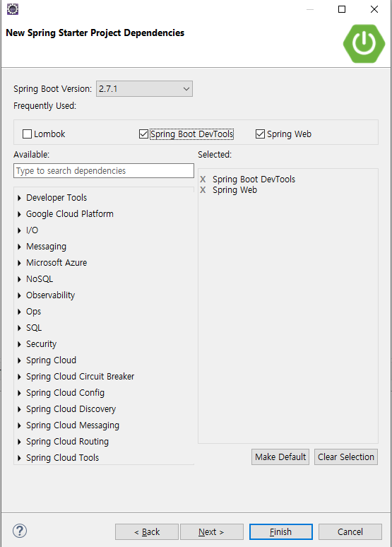Uncheck the Spring Web checkbox

[260, 134]
